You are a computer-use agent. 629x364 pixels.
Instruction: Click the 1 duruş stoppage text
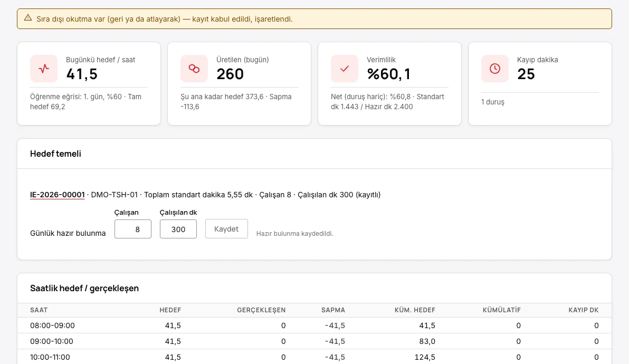pyautogui.click(x=493, y=102)
